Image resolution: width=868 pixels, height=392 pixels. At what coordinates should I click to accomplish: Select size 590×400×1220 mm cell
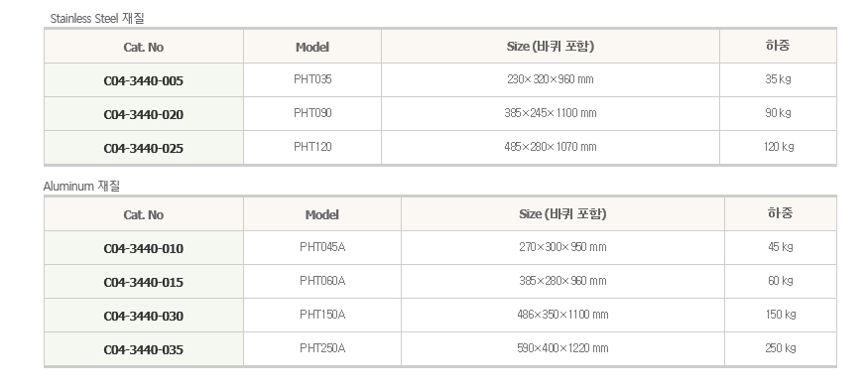click(562, 348)
